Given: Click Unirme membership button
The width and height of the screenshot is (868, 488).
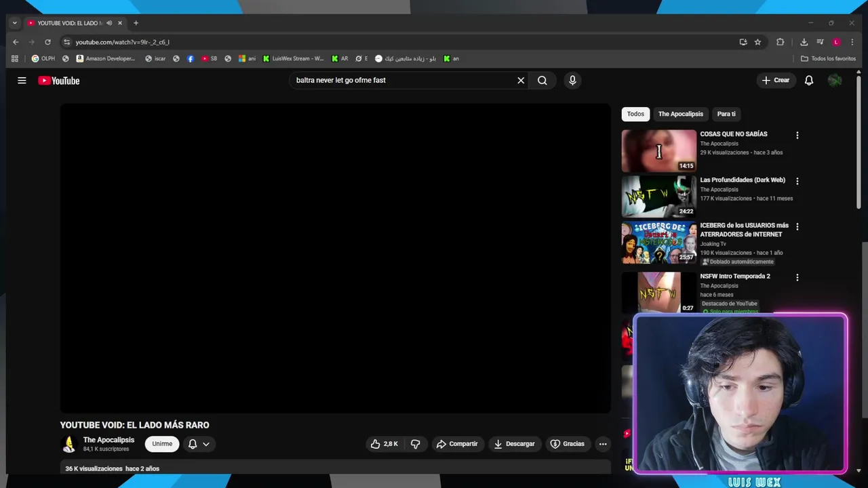Looking at the screenshot, I should [x=162, y=444].
